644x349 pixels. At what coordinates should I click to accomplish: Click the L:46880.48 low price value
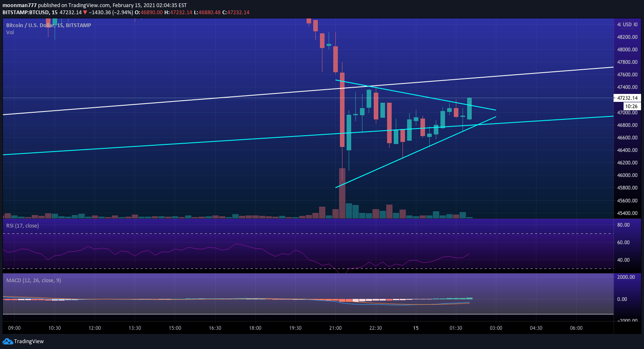point(207,13)
